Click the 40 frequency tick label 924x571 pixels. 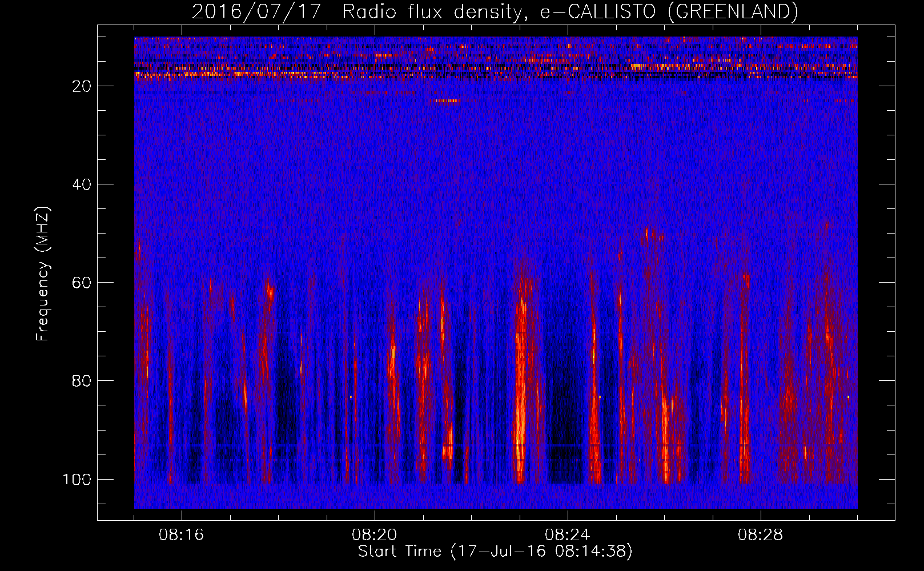coord(82,184)
